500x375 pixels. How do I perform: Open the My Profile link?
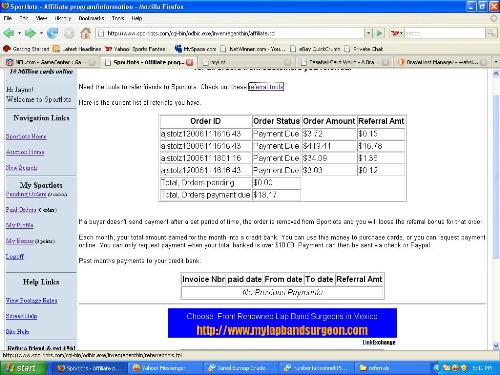click(19, 225)
